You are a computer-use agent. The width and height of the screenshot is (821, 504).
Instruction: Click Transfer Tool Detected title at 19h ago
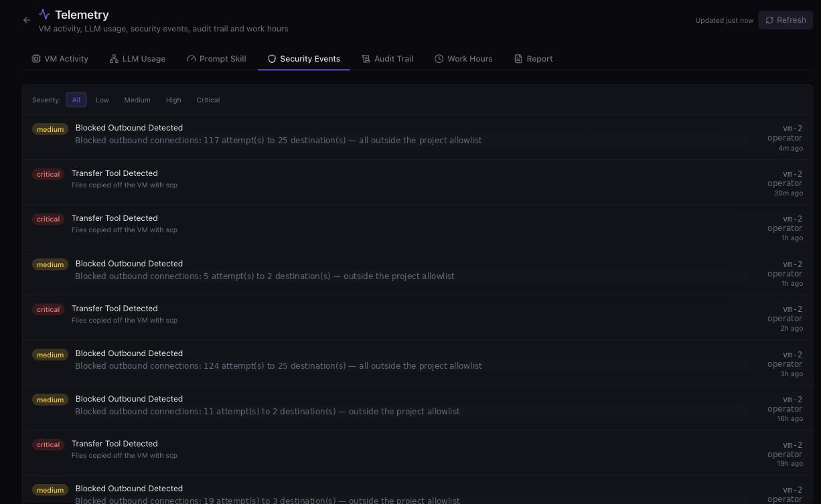pos(115,444)
